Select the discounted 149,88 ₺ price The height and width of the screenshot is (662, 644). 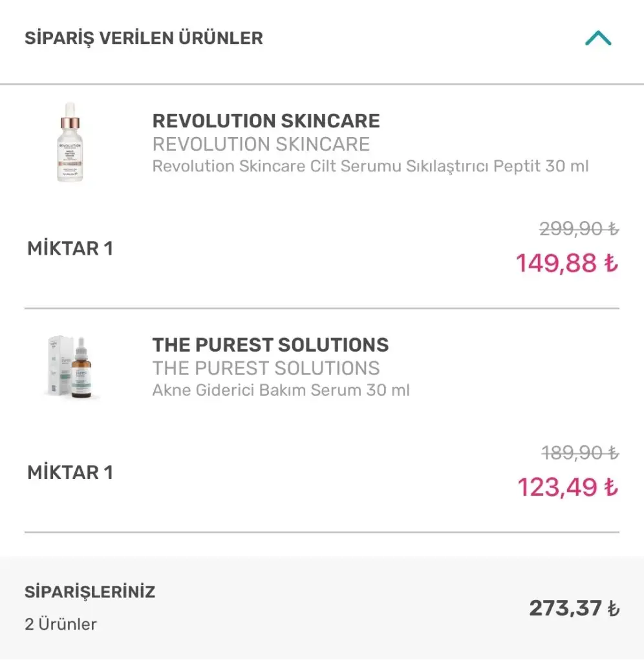(566, 263)
